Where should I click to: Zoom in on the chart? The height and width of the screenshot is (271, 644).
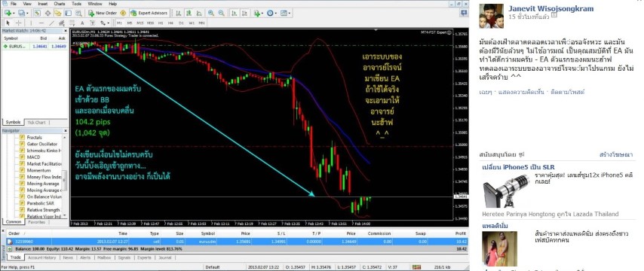(210, 13)
